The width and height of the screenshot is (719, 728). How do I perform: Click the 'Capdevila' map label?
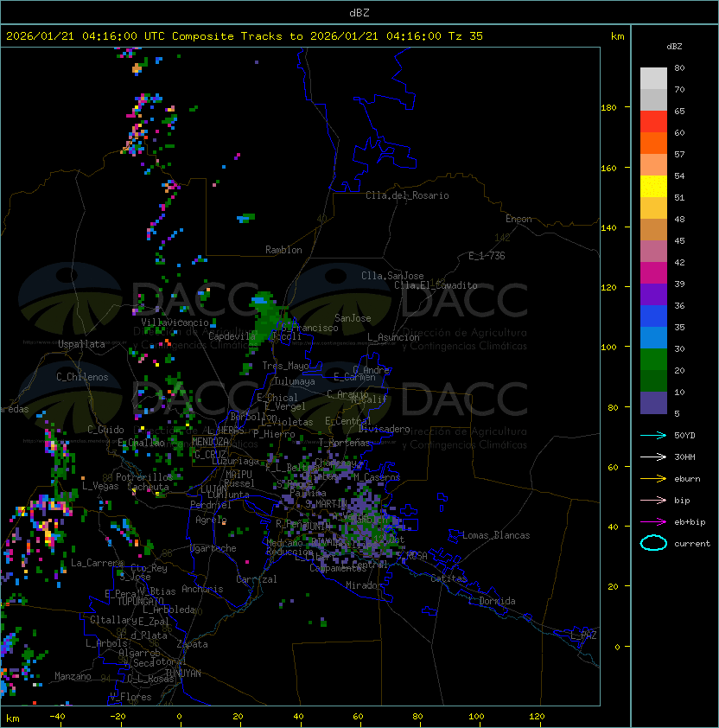pyautogui.click(x=232, y=336)
